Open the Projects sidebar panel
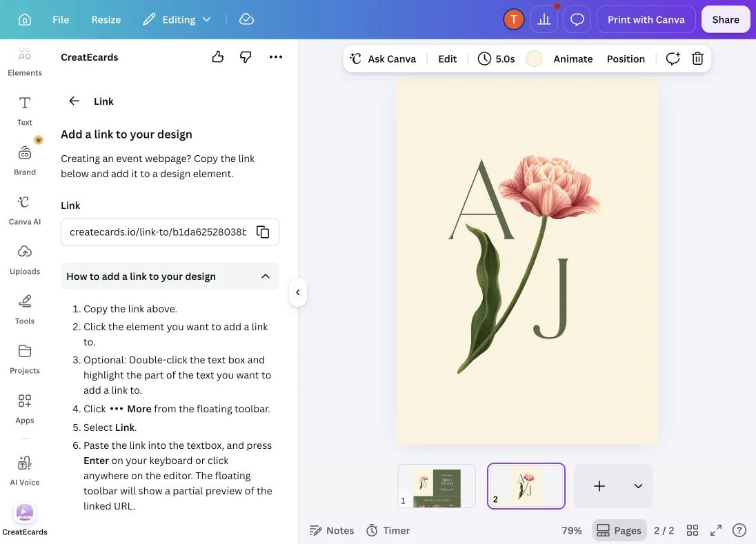Image resolution: width=756 pixels, height=544 pixels. coord(25,359)
